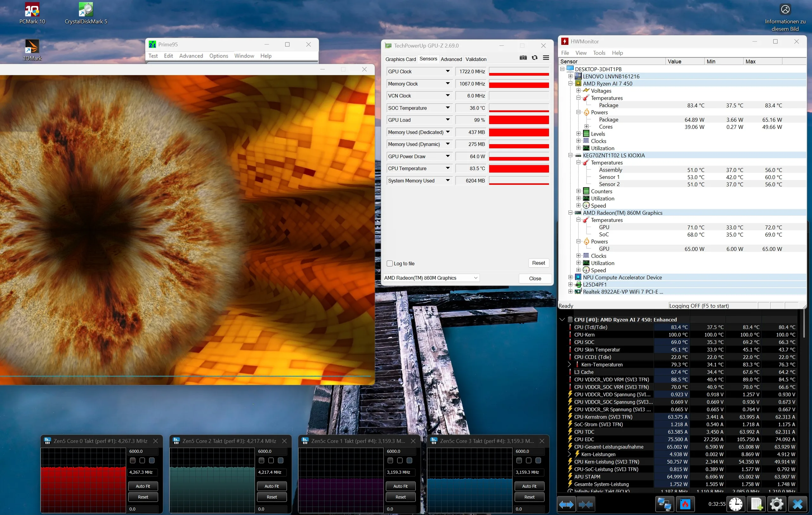This screenshot has width=812, height=515.
Task: Start HWiNFO logging with sheet-plus icon
Action: point(756,505)
